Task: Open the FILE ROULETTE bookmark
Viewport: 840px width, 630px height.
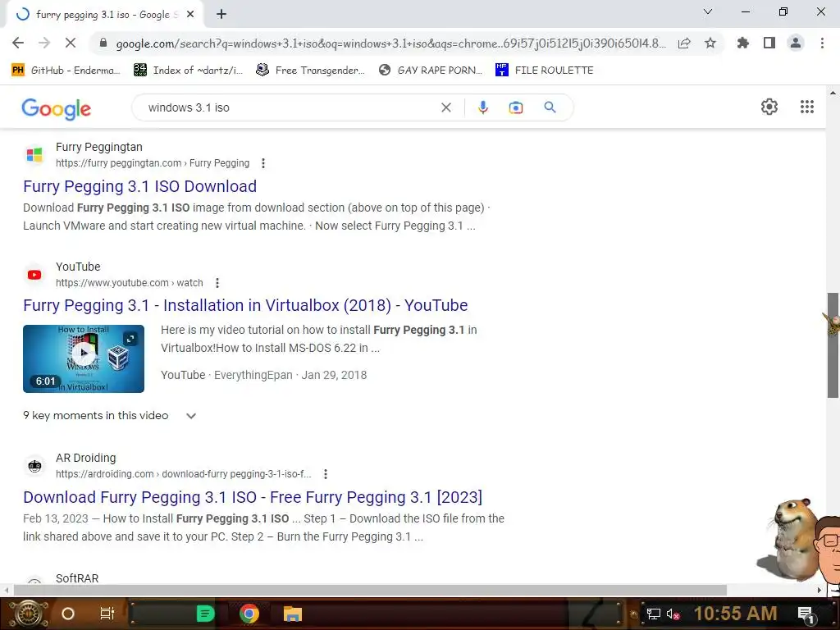Action: point(545,71)
